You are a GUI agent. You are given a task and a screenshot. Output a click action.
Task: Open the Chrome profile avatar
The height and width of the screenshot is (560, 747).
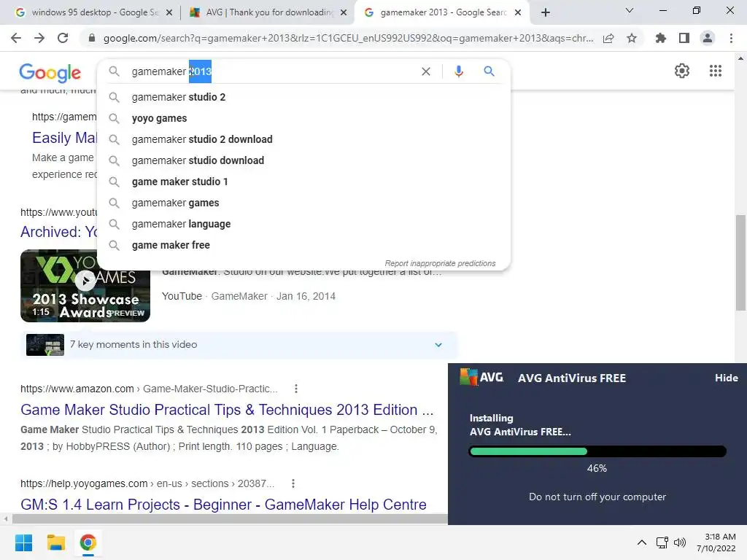(708, 38)
